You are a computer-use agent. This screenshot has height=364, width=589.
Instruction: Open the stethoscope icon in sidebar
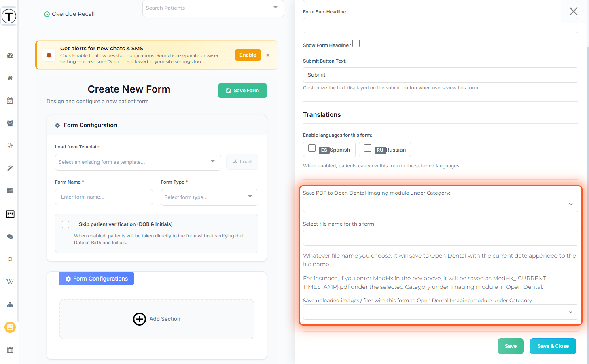pyautogui.click(x=10, y=146)
